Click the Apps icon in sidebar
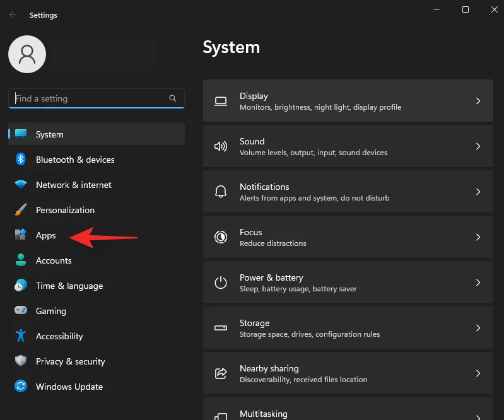Screen dimensions: 504x420 click(x=21, y=235)
